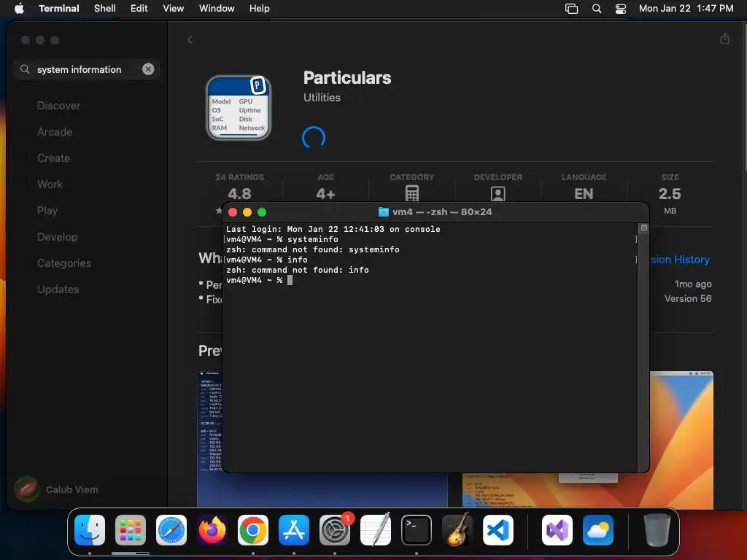747x560 pixels.
Task: Select Categories in App Store sidebar
Action: coord(64,262)
